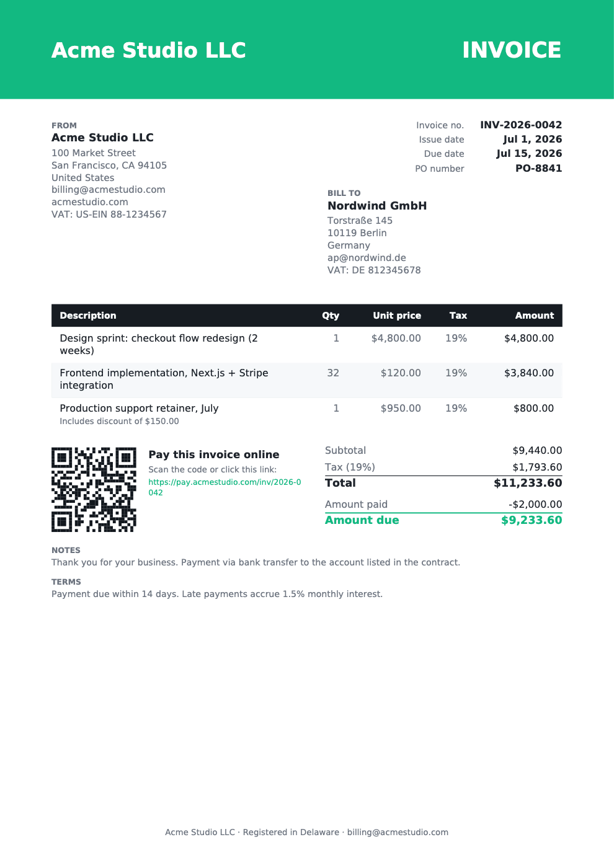Select 'VAT: DE 812345678' text
Screen dimensions: 614x868
(x=374, y=270)
